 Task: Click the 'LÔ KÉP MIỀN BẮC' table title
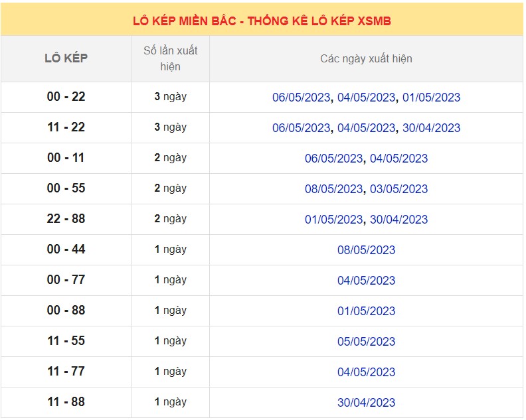tap(262, 21)
